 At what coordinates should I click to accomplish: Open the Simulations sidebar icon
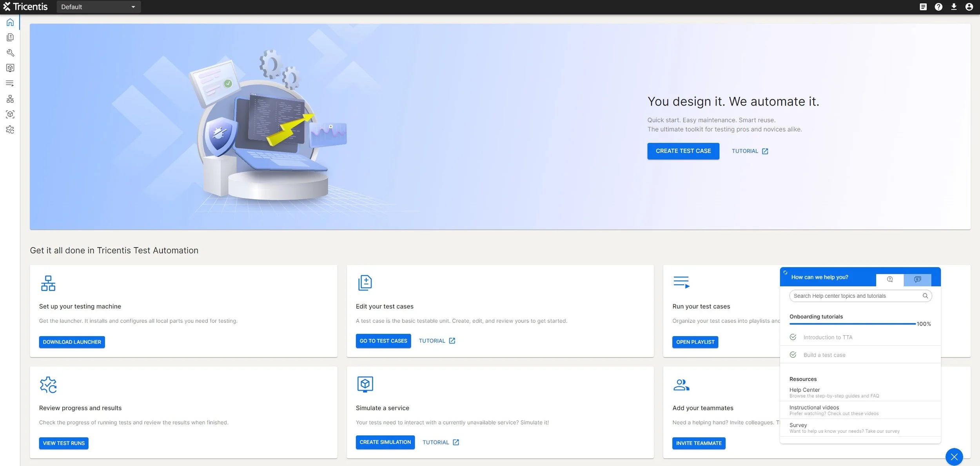(10, 68)
